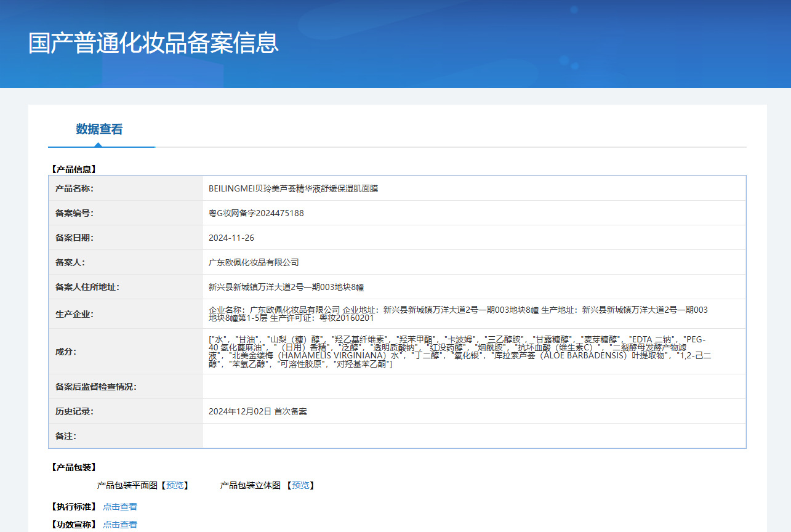Click the 【产品信息】 section heading
791x532 pixels.
[x=73, y=169]
